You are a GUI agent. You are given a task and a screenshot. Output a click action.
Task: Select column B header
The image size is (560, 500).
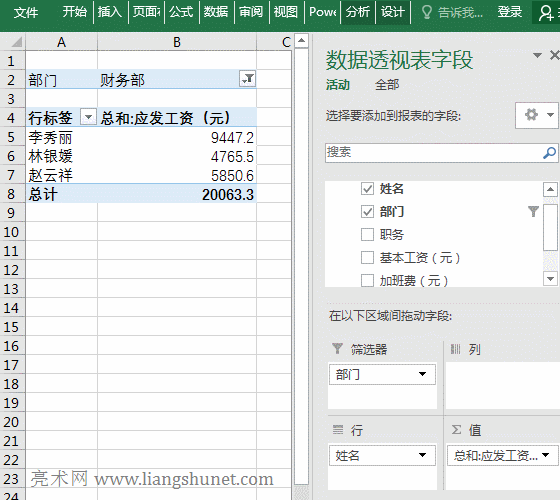[x=177, y=42]
